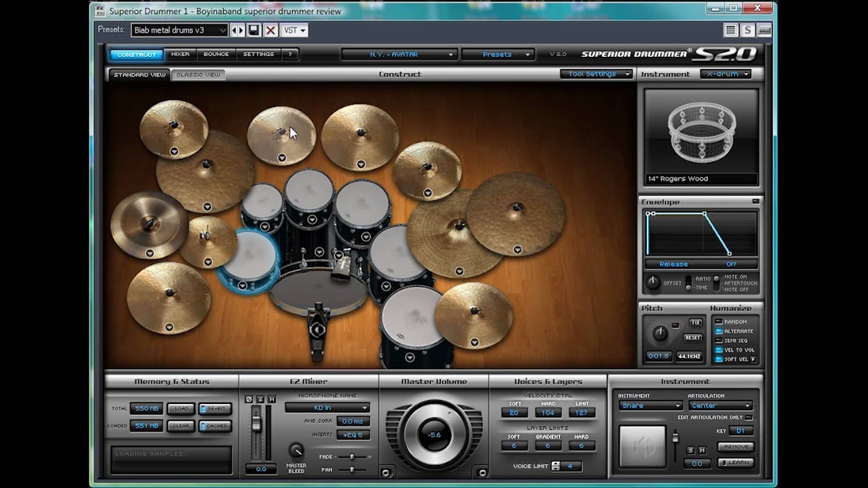Click the host grid icon at top right
The width and height of the screenshot is (868, 488).
point(730,30)
